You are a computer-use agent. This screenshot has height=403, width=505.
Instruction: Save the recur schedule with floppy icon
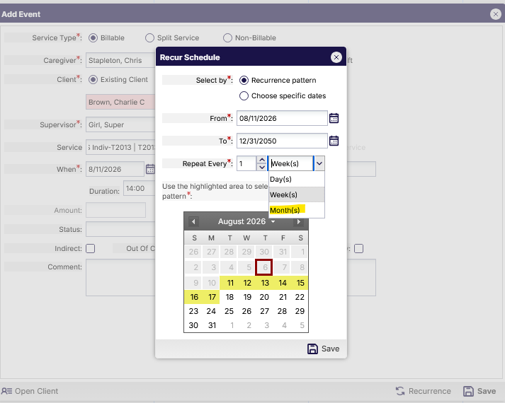tap(312, 349)
